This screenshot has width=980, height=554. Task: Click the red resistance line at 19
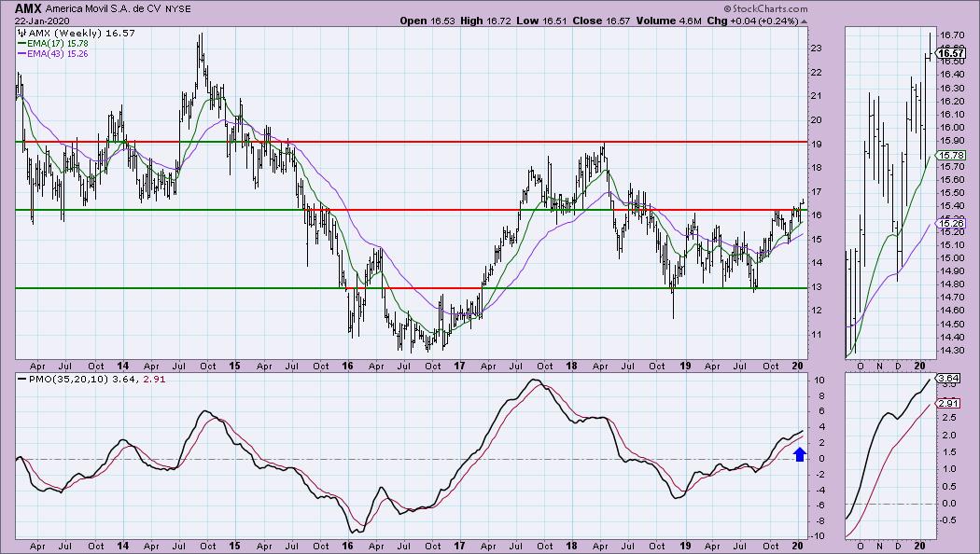tap(413, 142)
